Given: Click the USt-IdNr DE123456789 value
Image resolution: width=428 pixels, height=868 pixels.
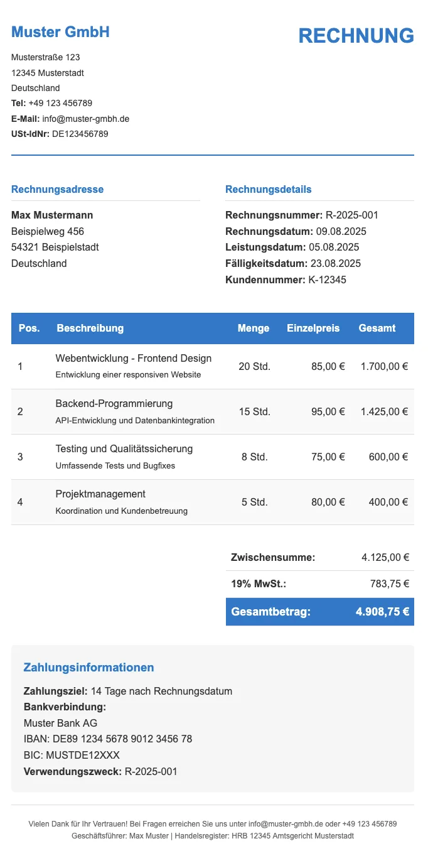Looking at the screenshot, I should point(80,134).
